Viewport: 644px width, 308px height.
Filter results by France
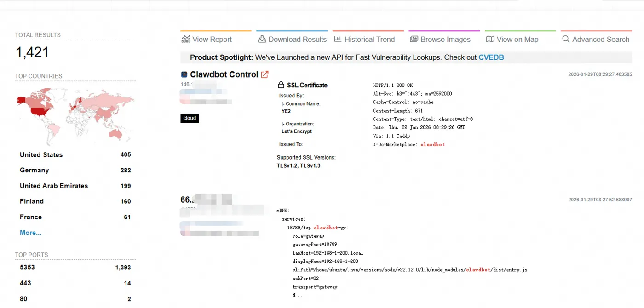click(31, 217)
